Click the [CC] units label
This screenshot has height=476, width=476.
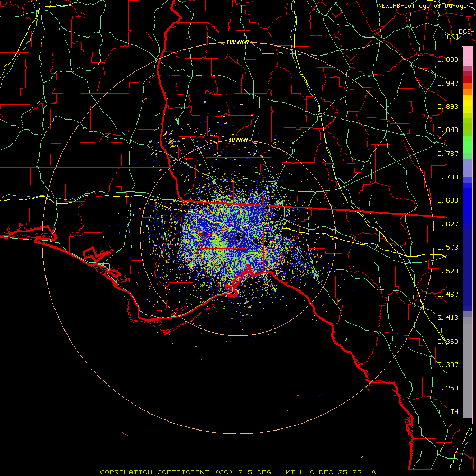coord(452,36)
